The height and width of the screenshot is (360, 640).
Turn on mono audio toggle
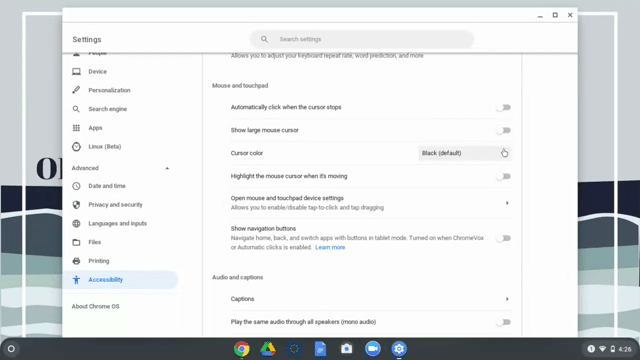coord(504,322)
